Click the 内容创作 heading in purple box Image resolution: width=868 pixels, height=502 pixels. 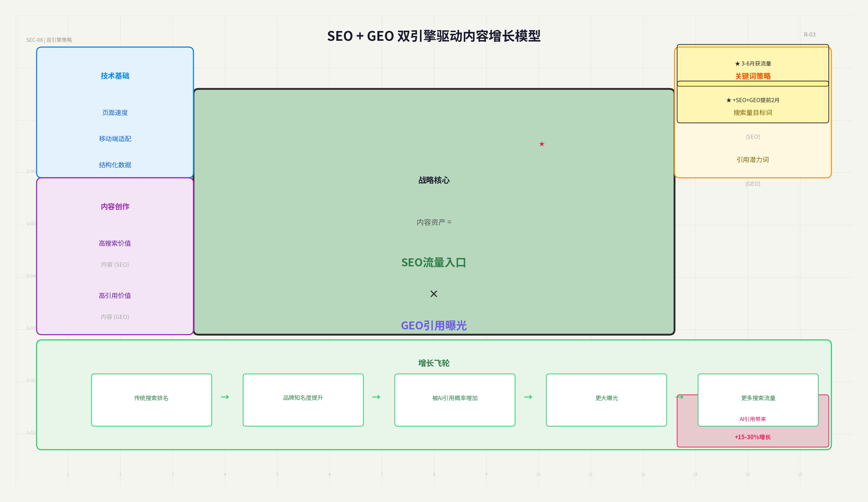pyautogui.click(x=115, y=206)
